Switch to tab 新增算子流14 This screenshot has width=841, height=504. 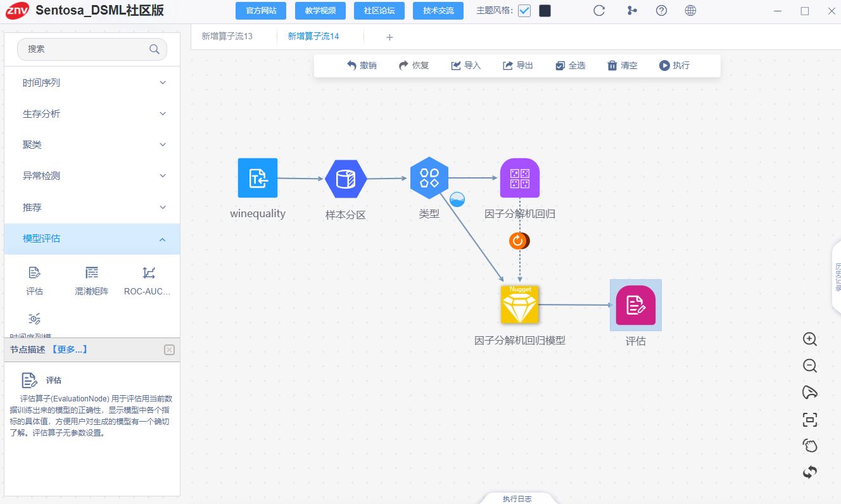[x=313, y=36]
